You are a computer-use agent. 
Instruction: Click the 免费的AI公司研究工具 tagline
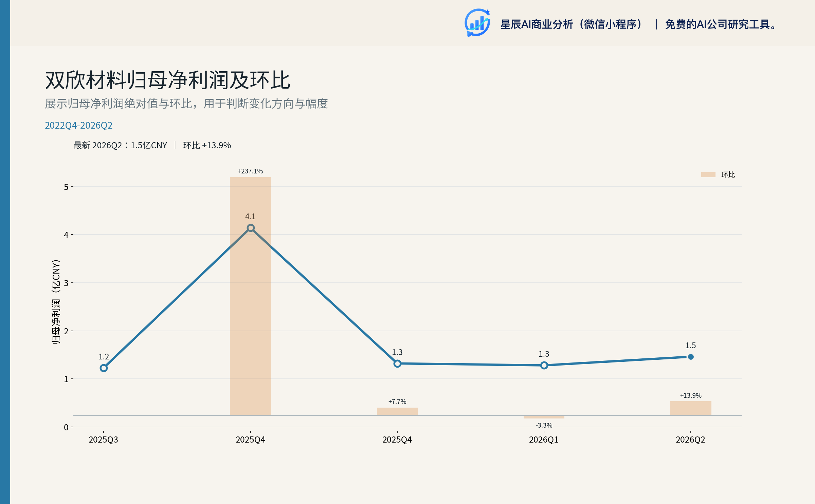(721, 24)
